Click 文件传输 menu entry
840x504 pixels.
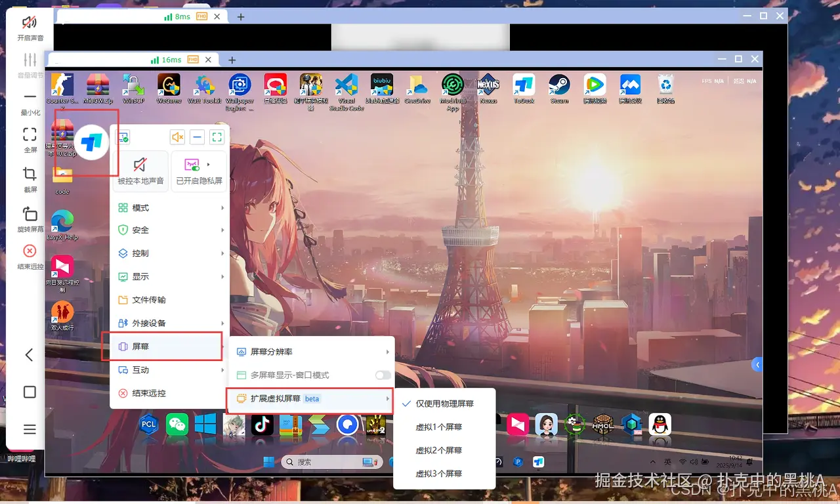pyautogui.click(x=170, y=300)
